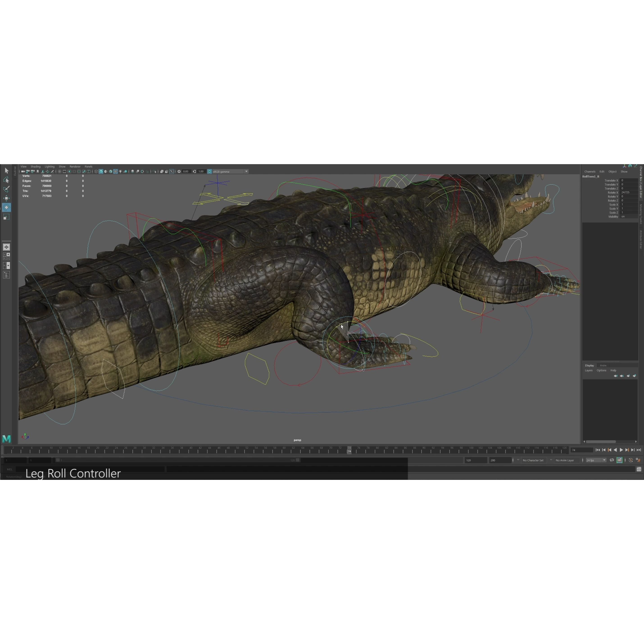Open the Renderer menu

[75, 166]
